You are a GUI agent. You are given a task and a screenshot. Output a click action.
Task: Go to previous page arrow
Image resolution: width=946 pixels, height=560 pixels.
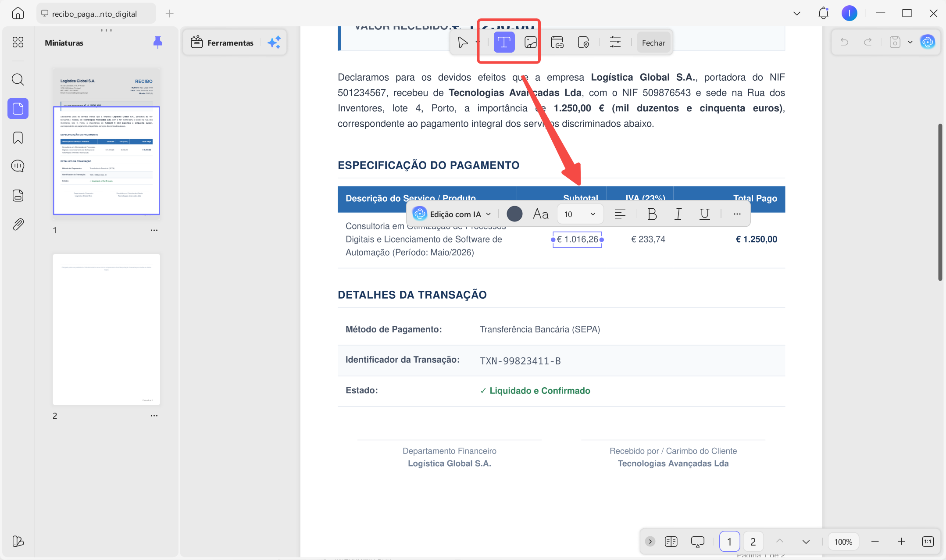click(779, 541)
